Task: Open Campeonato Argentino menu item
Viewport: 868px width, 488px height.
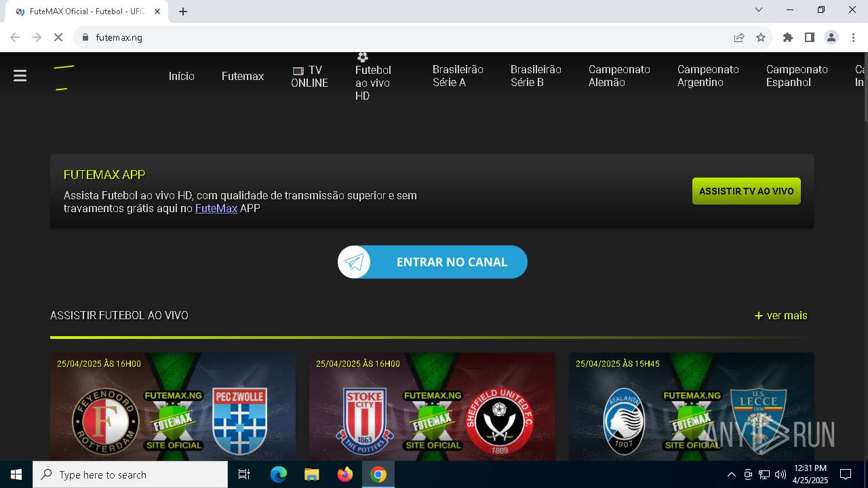Action: [x=708, y=76]
